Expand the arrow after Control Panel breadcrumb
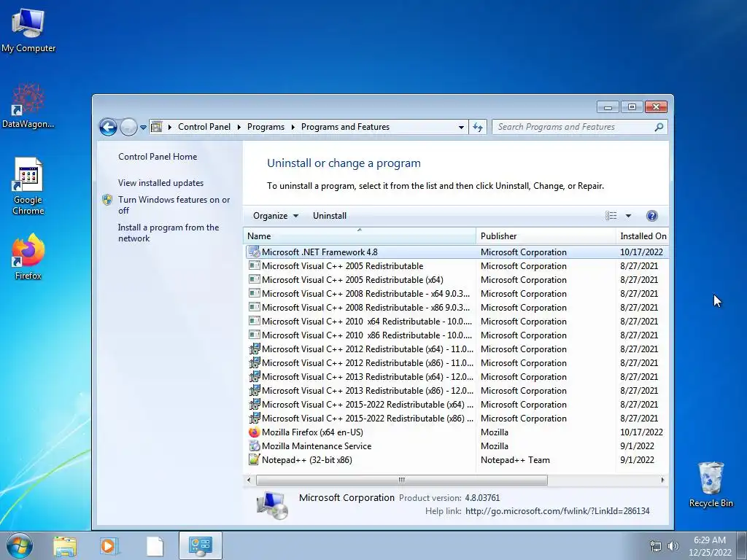This screenshot has height=560, width=747. pyautogui.click(x=239, y=127)
